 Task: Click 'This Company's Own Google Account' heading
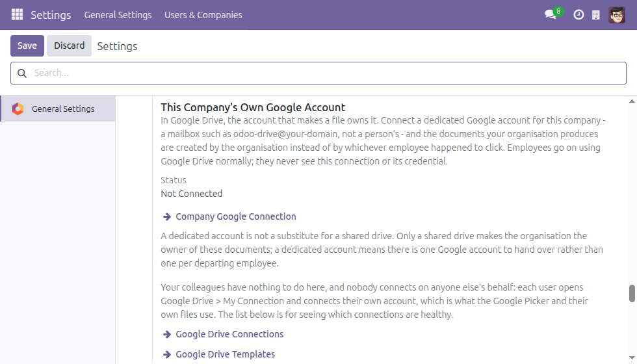coord(253,107)
